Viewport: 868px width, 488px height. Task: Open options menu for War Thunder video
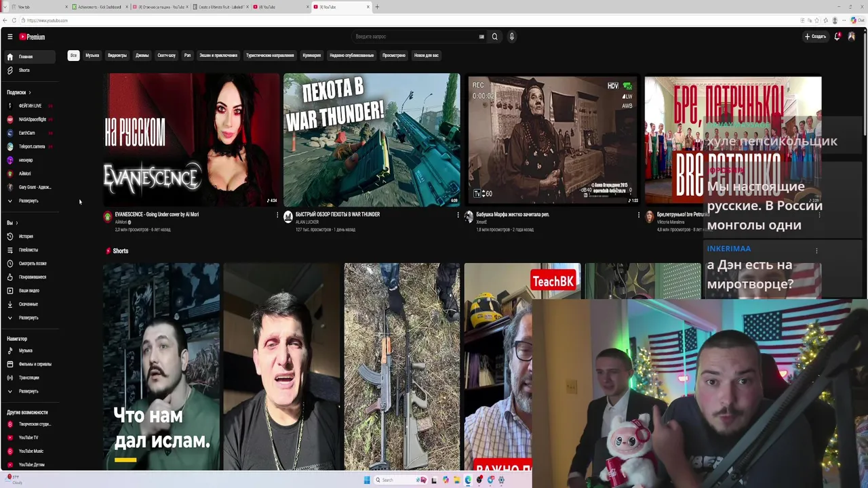(x=458, y=215)
